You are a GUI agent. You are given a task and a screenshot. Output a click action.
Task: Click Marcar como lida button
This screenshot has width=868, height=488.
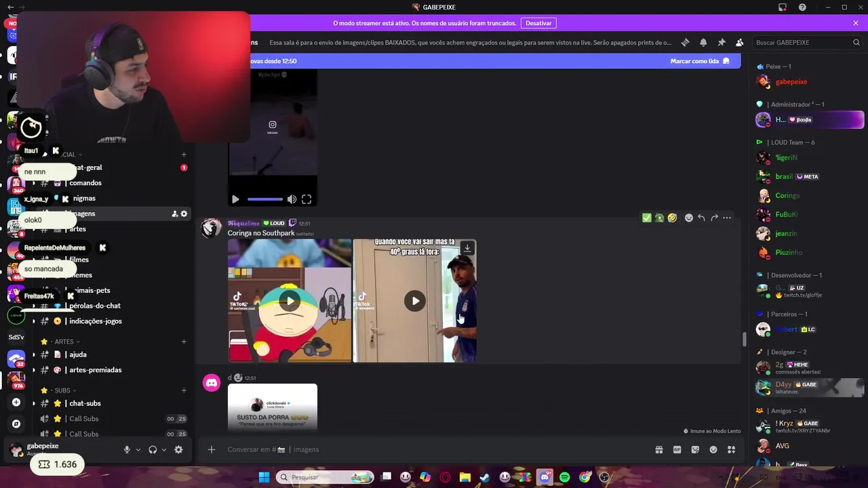[x=700, y=61]
